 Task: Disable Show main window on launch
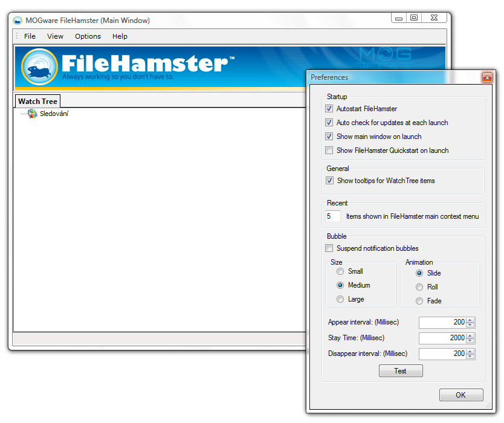click(329, 137)
